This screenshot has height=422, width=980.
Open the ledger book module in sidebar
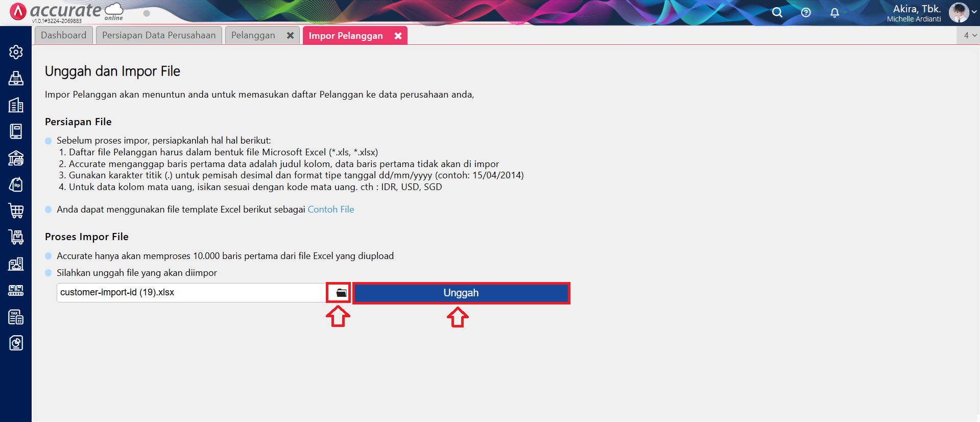click(16, 131)
